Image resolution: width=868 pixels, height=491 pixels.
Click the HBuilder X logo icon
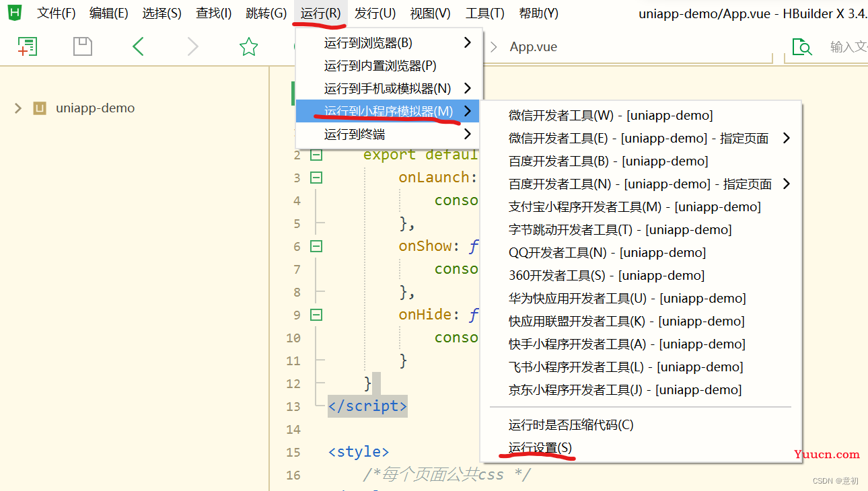tap(15, 12)
